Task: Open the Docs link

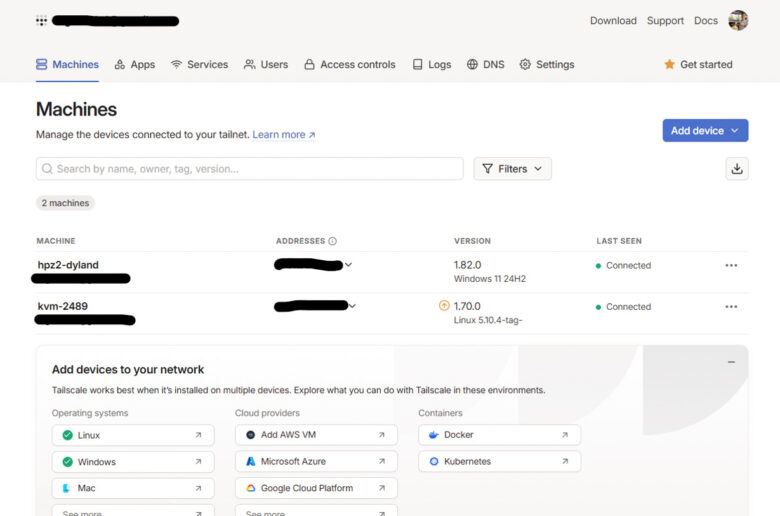Action: tap(706, 21)
